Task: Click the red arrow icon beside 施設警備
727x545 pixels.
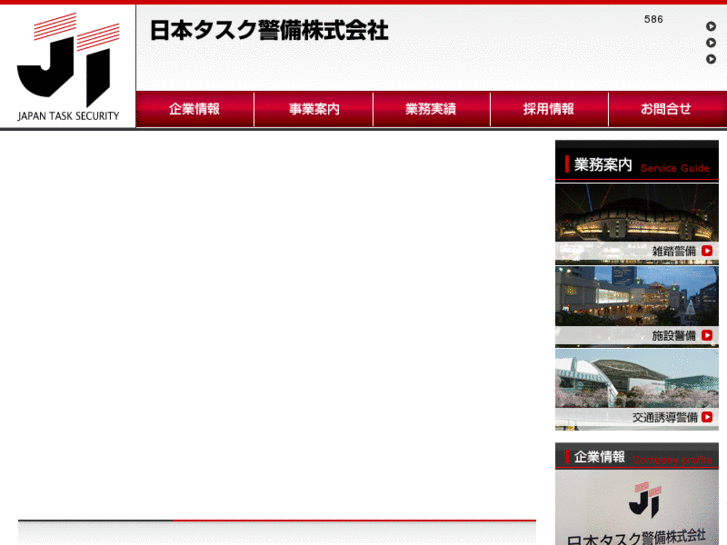Action: click(x=707, y=335)
